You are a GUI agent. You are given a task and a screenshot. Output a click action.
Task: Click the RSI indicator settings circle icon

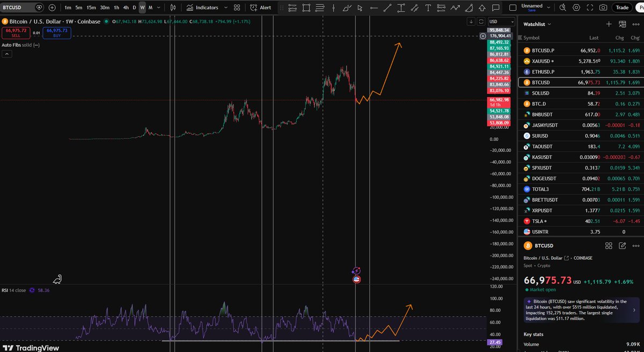point(32,290)
